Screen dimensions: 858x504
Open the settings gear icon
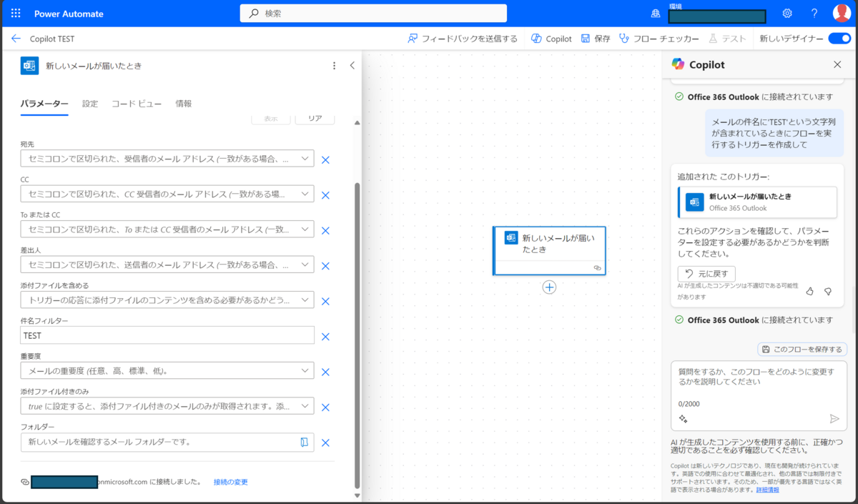coord(787,14)
